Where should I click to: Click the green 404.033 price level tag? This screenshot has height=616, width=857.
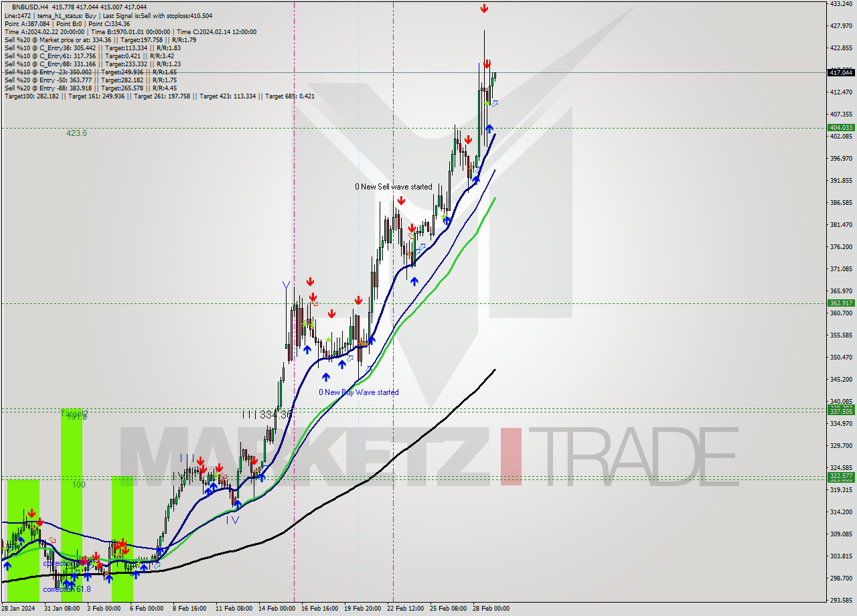(841, 127)
